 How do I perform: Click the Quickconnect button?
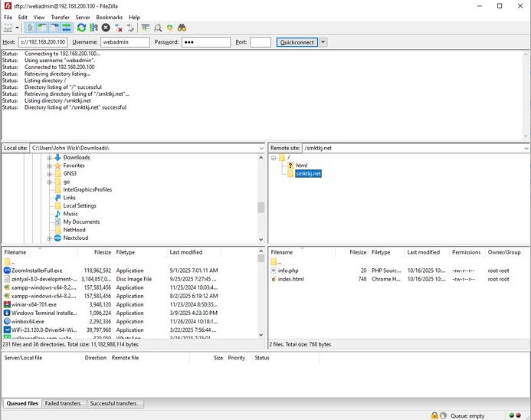point(297,42)
